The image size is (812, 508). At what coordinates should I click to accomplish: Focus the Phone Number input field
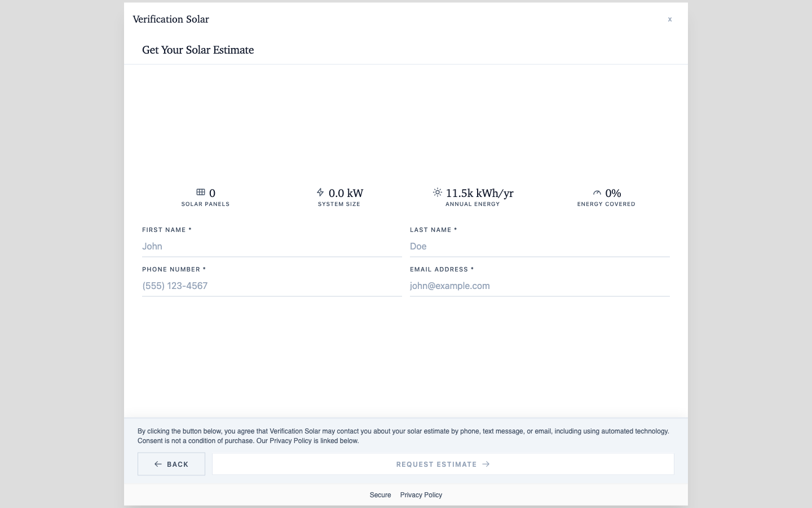click(272, 286)
